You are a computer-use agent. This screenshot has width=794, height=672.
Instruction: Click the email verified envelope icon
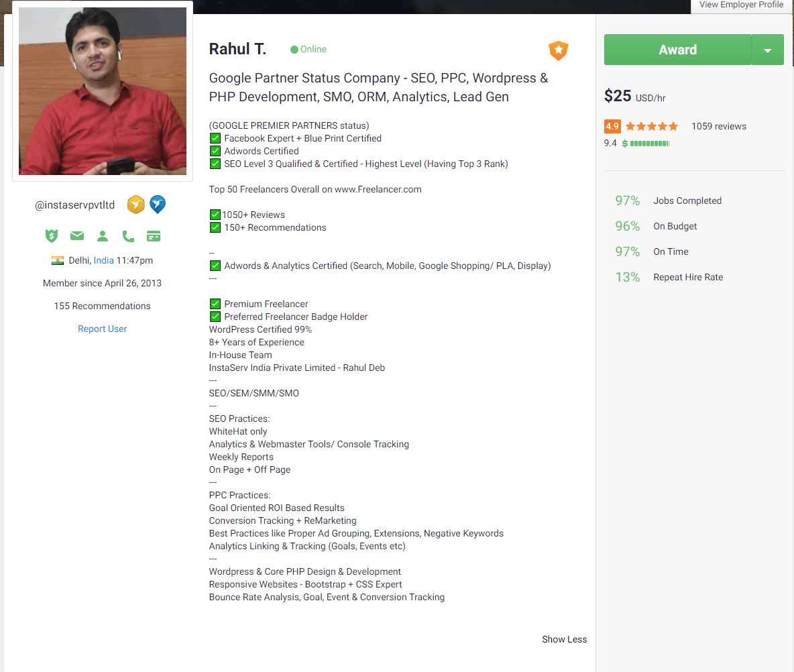click(77, 236)
